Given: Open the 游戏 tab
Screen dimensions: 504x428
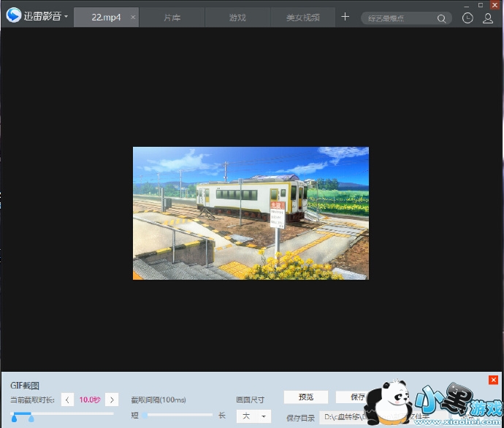Looking at the screenshot, I should pos(237,18).
